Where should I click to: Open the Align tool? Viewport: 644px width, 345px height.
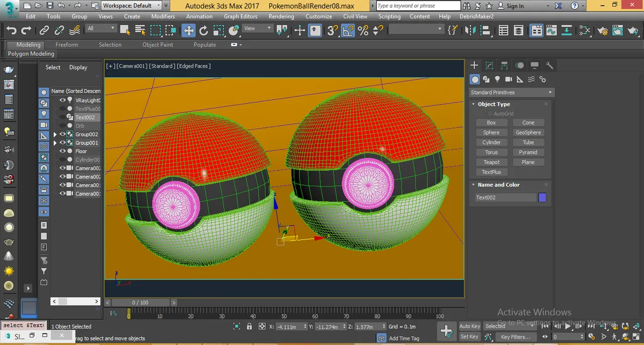(485, 31)
